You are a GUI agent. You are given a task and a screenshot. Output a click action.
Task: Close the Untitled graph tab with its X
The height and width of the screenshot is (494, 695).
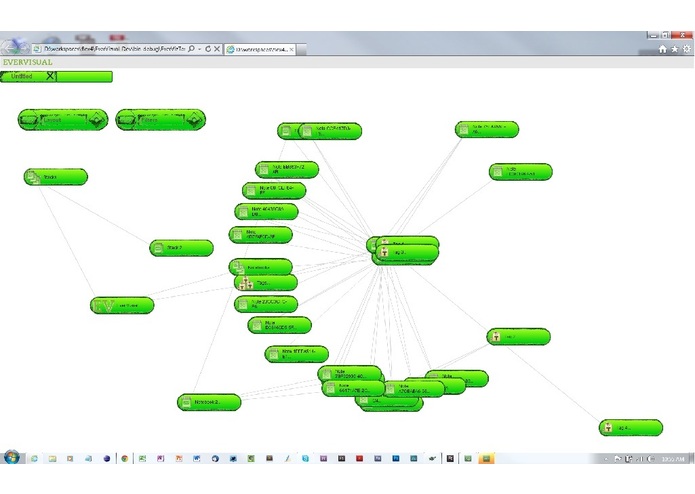[x=50, y=76]
